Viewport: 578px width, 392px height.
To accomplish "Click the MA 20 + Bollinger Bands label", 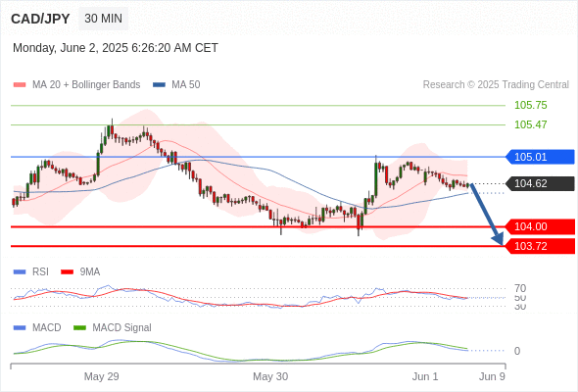I will click(x=86, y=85).
